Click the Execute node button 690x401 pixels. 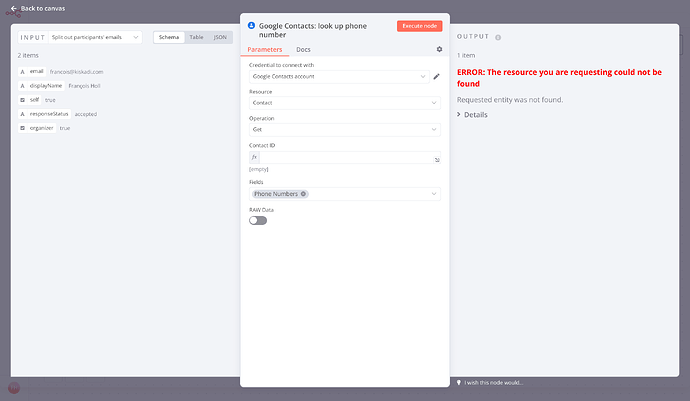click(419, 26)
